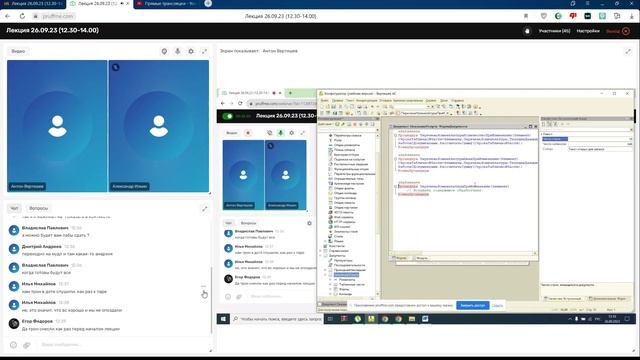Click the chat vertical scrollbar
Viewport: 640px width, 360px height.
click(x=211, y=300)
